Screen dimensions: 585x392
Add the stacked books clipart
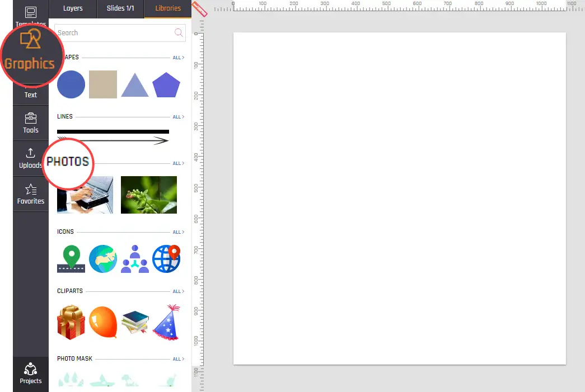tap(135, 322)
